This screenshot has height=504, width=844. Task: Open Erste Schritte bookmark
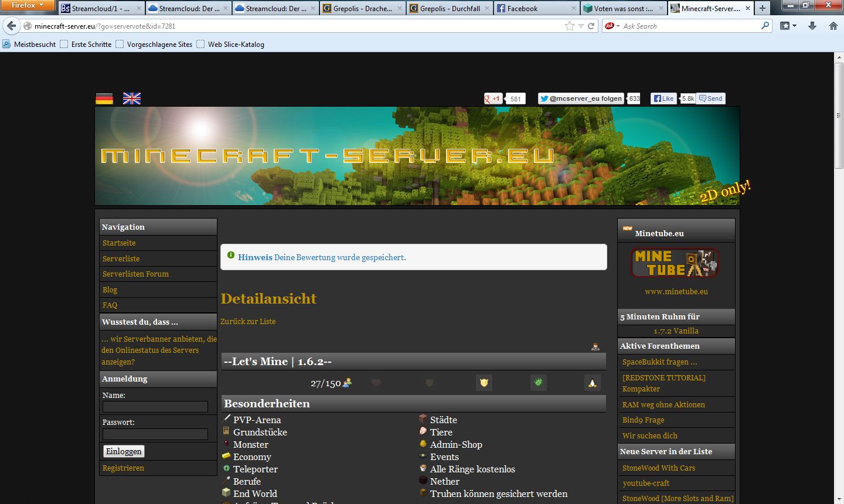[x=86, y=44]
